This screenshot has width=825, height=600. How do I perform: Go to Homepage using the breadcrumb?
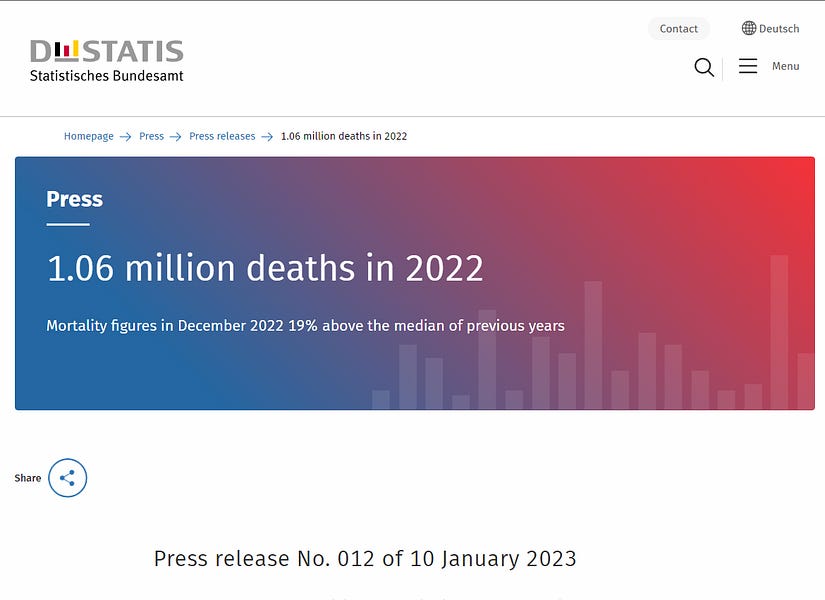click(88, 136)
